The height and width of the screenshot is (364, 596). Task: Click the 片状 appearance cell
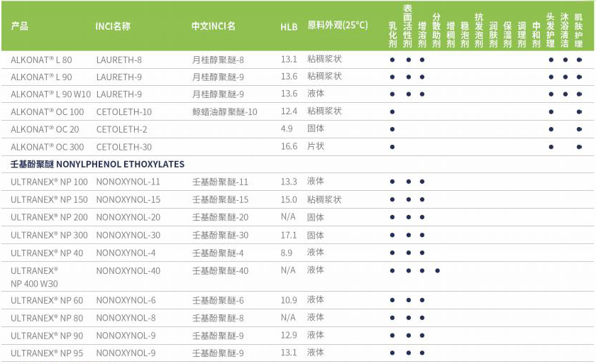(316, 146)
